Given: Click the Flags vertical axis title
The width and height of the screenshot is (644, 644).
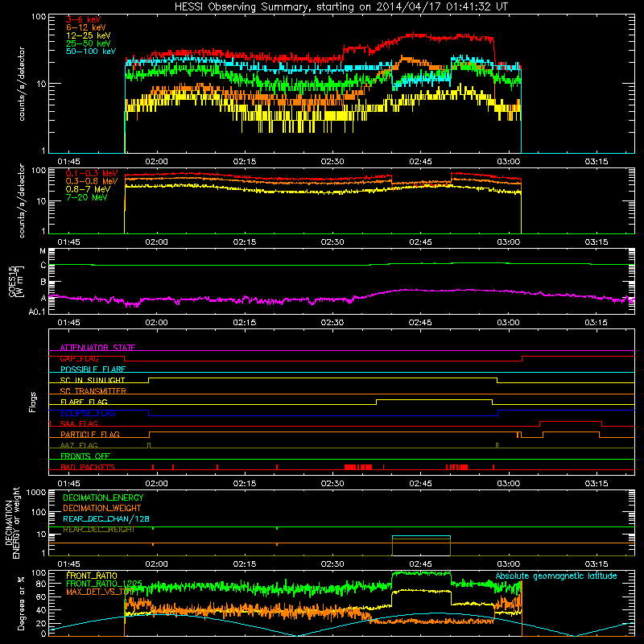Looking at the screenshot, I should tap(33, 402).
